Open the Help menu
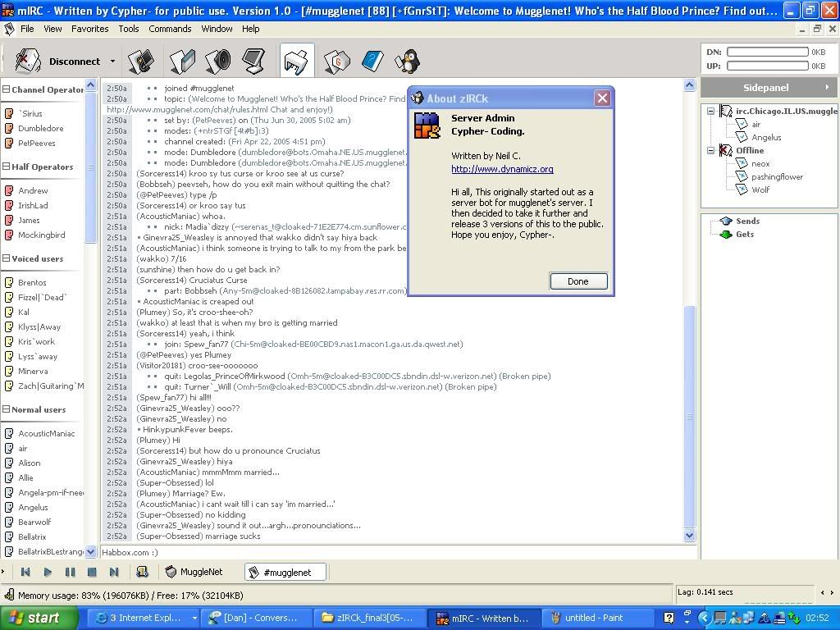This screenshot has height=630, width=840. (251, 29)
